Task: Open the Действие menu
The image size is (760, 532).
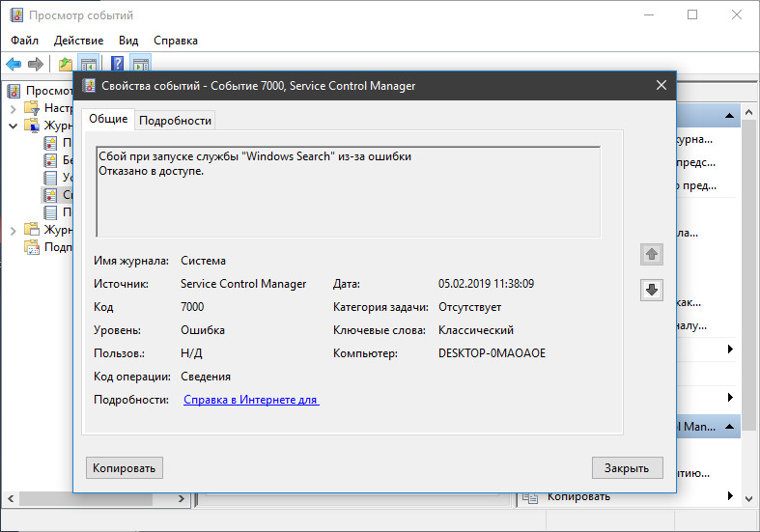Action: click(78, 41)
